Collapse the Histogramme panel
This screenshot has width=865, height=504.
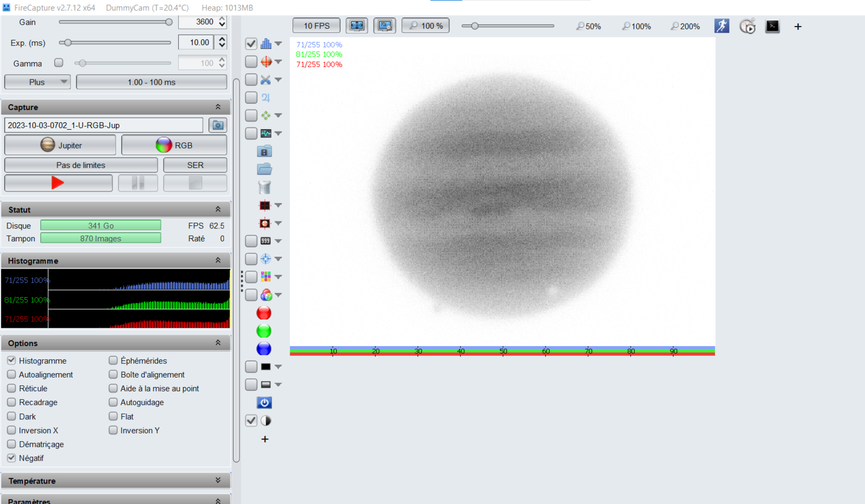[x=218, y=260]
